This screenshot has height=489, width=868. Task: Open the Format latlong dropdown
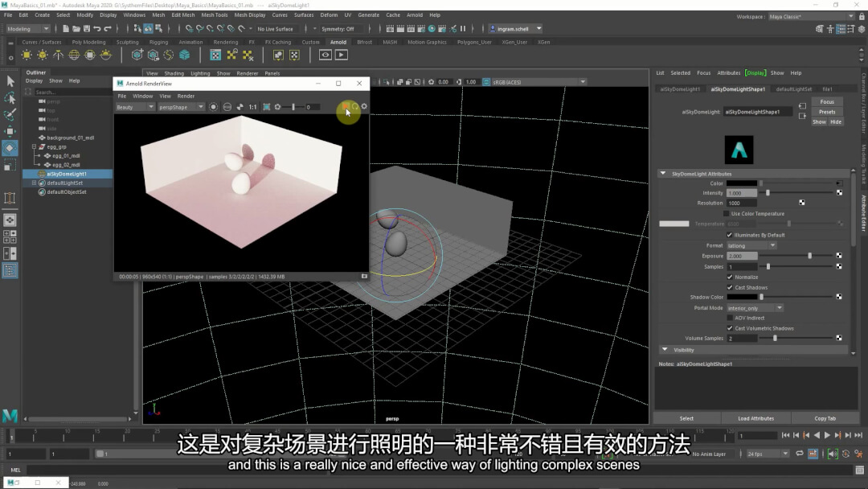pos(751,245)
